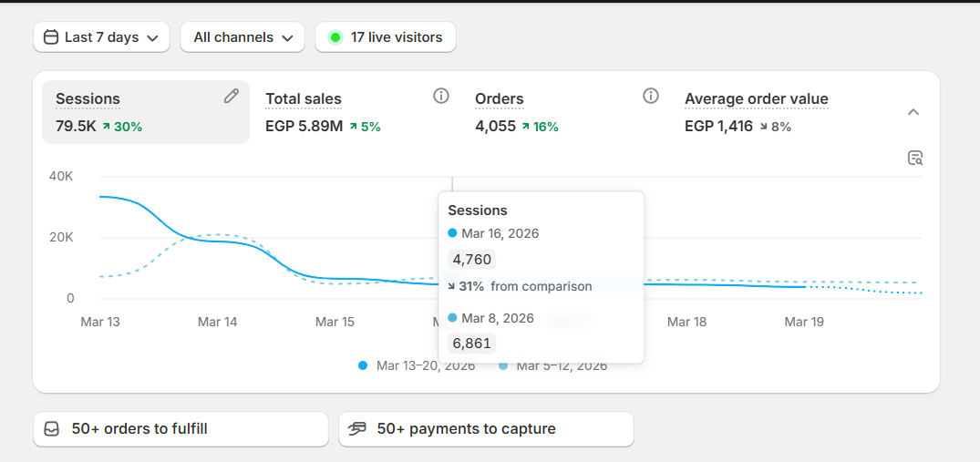
Task: Click the pencil edit icon on Sessions card
Action: pos(232,96)
